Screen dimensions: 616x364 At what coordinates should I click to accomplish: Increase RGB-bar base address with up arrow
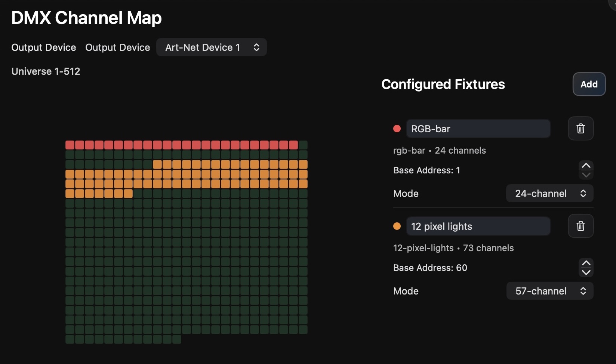[x=586, y=166]
